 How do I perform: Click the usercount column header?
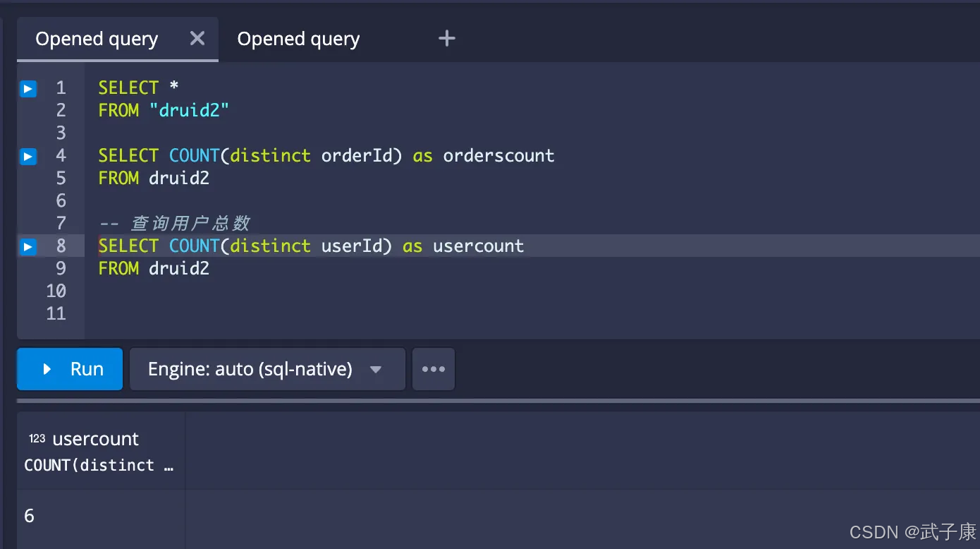pos(96,439)
